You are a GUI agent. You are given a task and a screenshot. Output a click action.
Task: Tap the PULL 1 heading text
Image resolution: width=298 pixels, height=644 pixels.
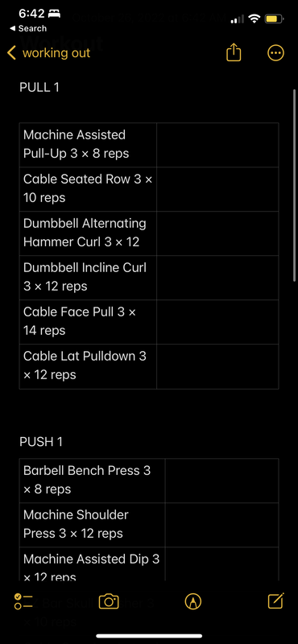39,87
